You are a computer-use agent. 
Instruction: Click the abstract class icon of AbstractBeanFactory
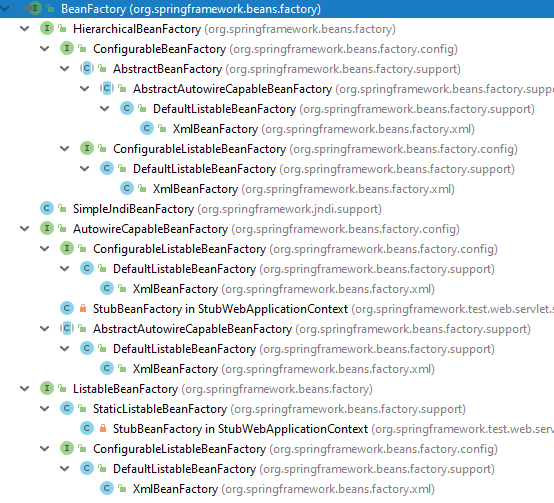point(87,69)
